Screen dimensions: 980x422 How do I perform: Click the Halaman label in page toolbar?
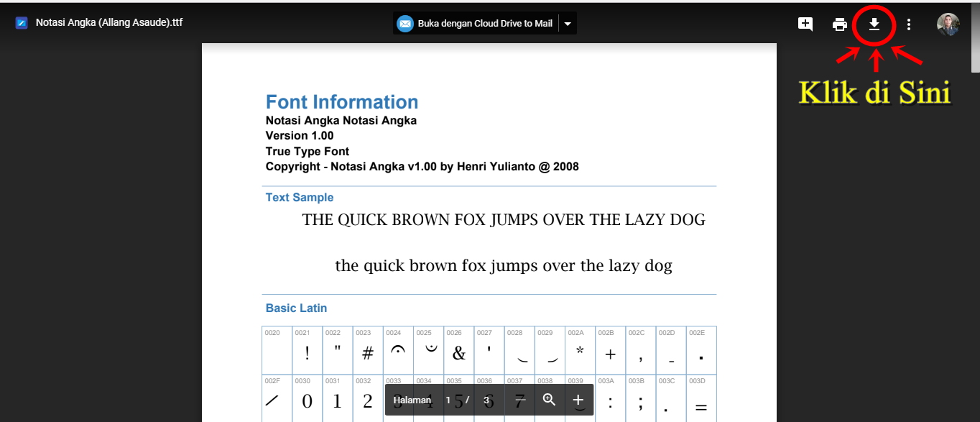tap(412, 400)
